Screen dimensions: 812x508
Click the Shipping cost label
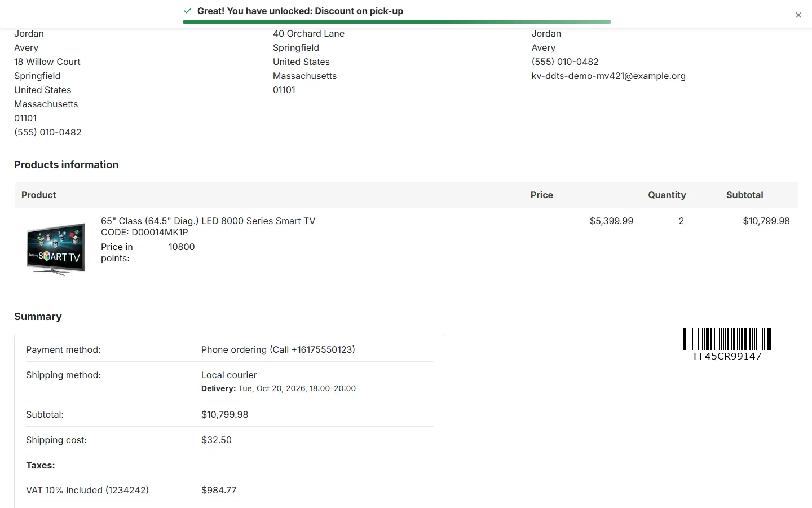point(56,440)
